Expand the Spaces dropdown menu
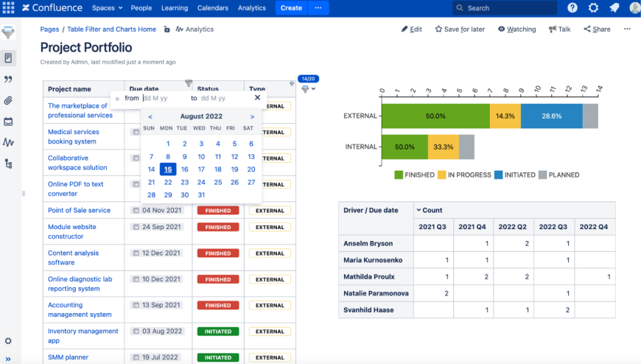 click(x=107, y=8)
